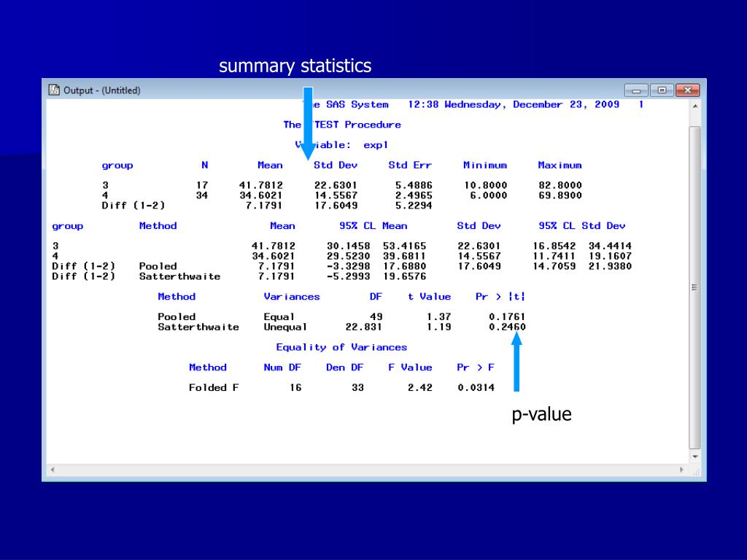The width and height of the screenshot is (747, 560).
Task: Click the vertical scrollbar down arrow
Action: point(695,456)
